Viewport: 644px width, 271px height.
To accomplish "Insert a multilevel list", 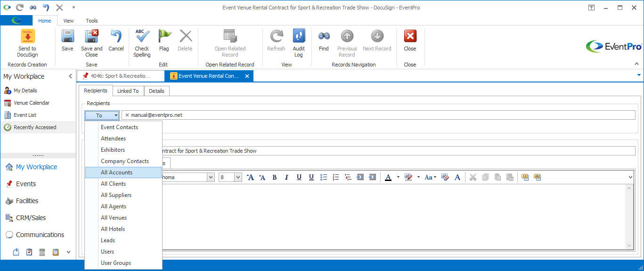I will (348, 177).
